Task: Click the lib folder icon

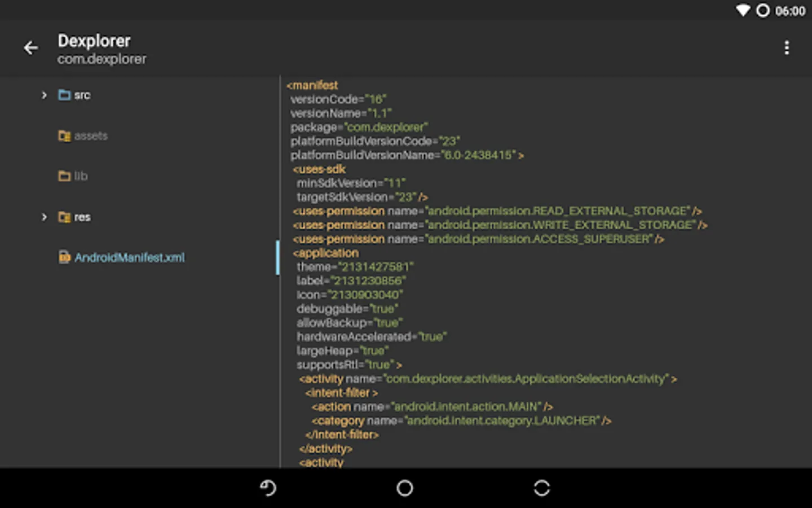Action: [x=64, y=176]
